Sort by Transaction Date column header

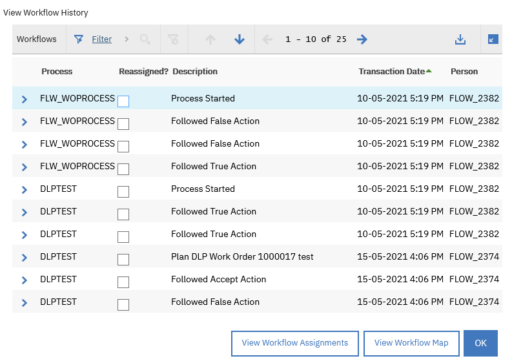pyautogui.click(x=395, y=71)
